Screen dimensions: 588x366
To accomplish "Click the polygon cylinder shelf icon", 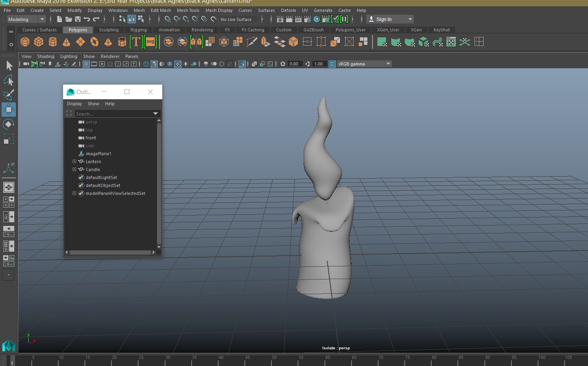I will coord(52,42).
